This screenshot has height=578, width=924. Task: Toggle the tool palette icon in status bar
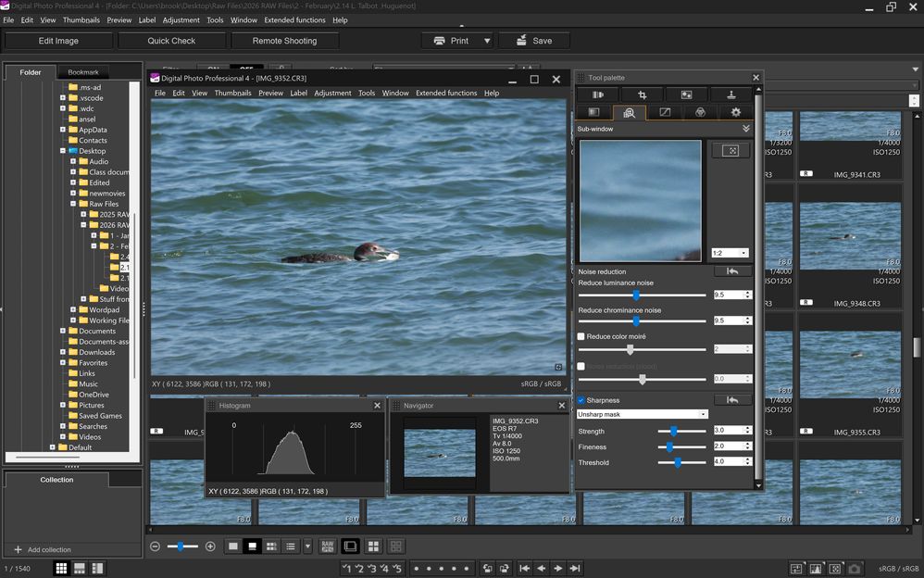point(796,569)
